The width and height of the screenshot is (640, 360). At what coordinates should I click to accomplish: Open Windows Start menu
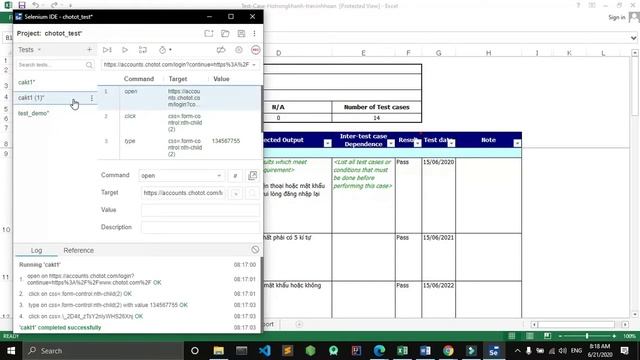(11, 351)
